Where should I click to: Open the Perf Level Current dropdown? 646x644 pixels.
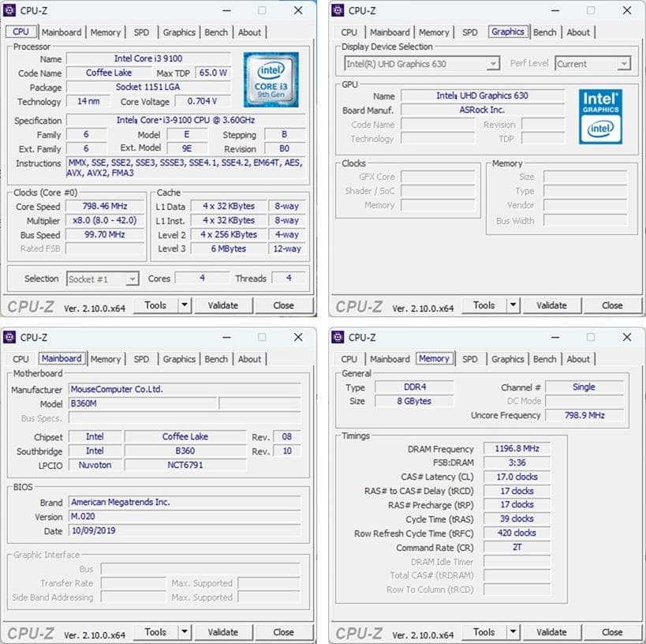tap(625, 63)
